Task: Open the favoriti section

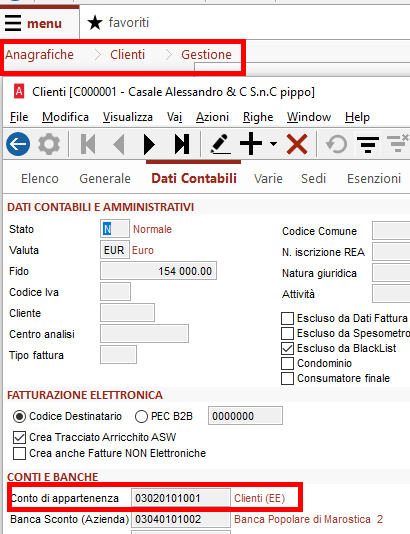Action: [x=129, y=22]
